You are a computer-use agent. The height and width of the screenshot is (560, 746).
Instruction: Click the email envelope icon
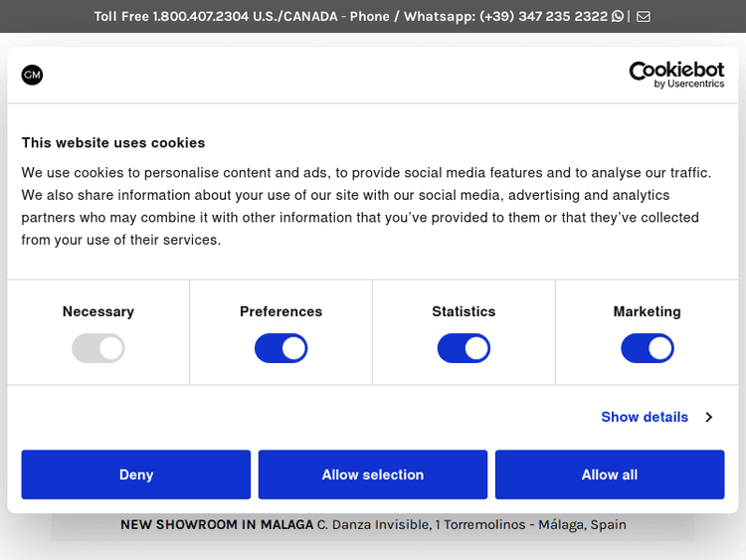644,16
